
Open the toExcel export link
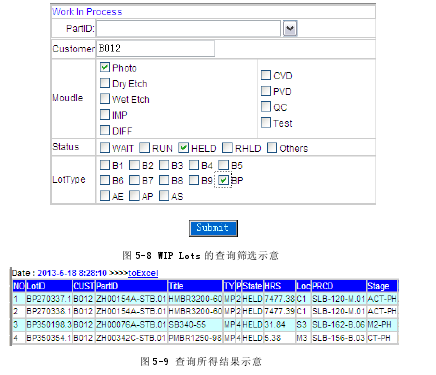143,273
